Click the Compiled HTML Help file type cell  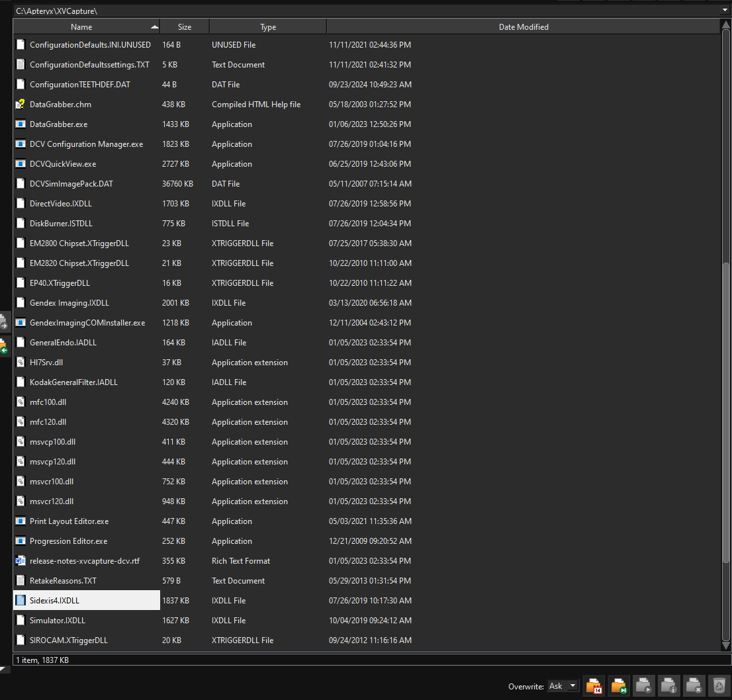point(256,105)
